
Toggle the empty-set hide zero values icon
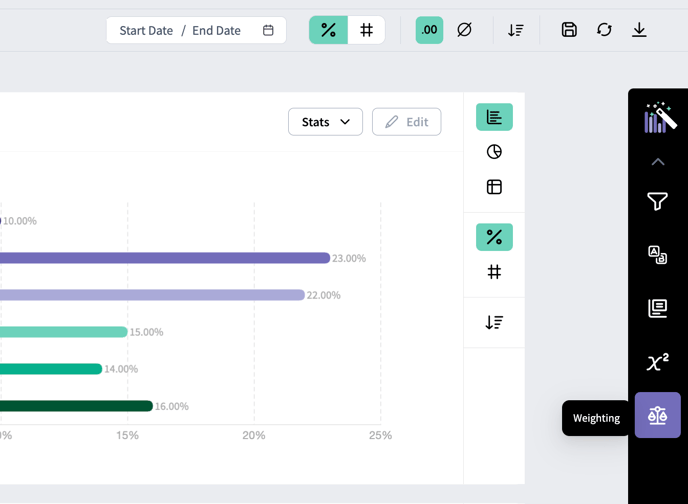pyautogui.click(x=464, y=30)
